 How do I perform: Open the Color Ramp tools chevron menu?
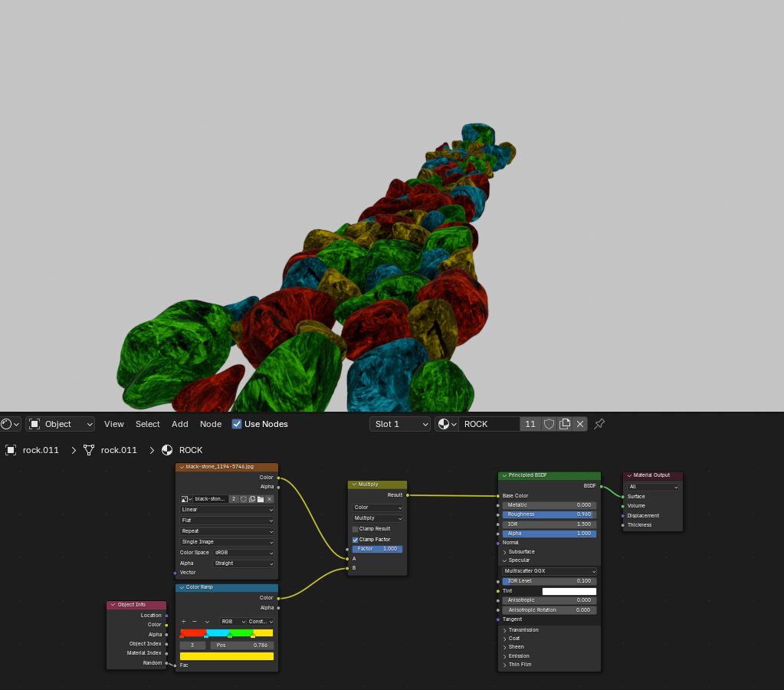[x=207, y=622]
